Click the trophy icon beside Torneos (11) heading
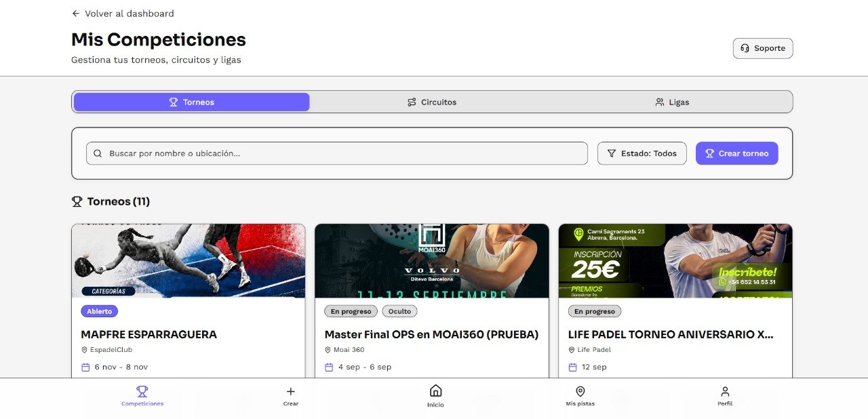 [77, 201]
